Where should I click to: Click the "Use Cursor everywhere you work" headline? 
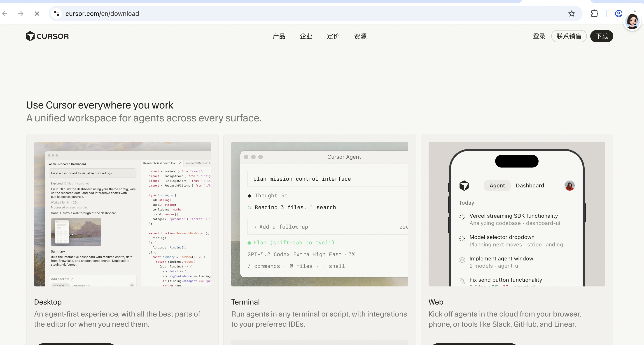pos(100,105)
